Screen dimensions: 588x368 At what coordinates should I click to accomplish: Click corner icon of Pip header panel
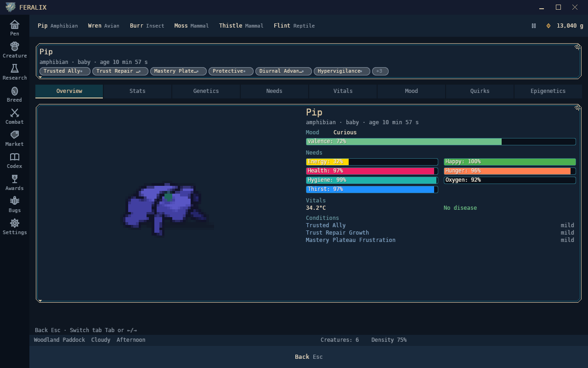pos(578,47)
